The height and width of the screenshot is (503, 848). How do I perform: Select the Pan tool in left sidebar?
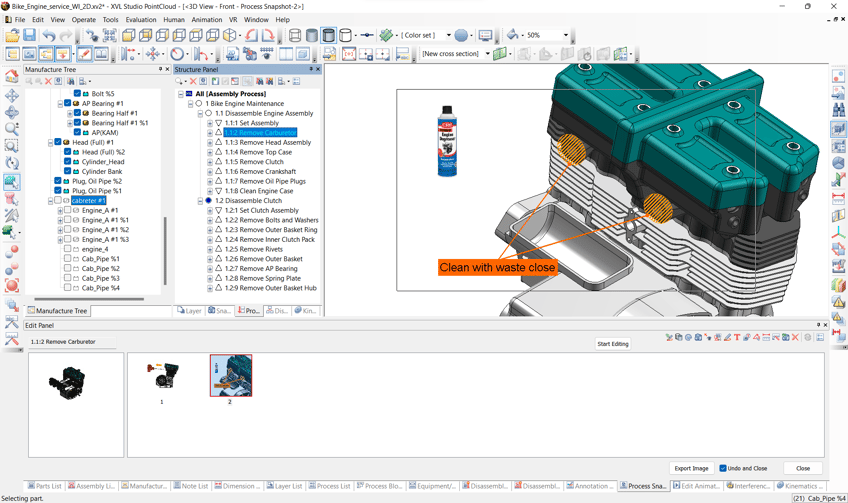tap(12, 96)
